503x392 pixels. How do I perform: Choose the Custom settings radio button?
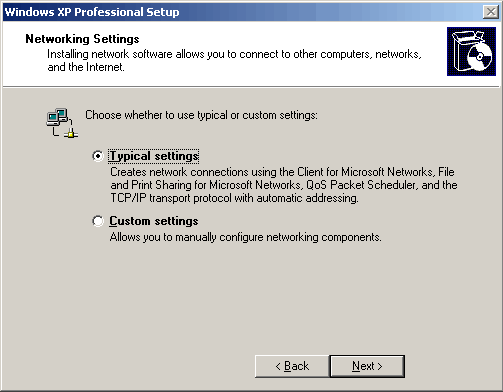[98, 221]
